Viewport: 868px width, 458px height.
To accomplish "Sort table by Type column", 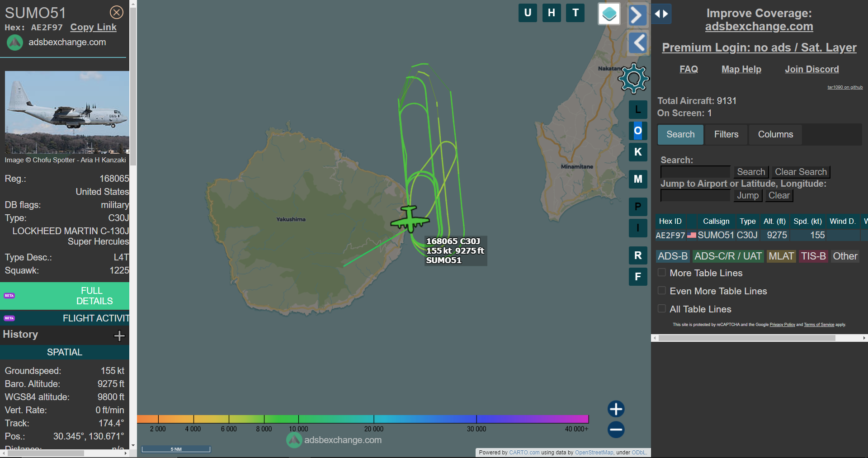I will click(x=747, y=221).
